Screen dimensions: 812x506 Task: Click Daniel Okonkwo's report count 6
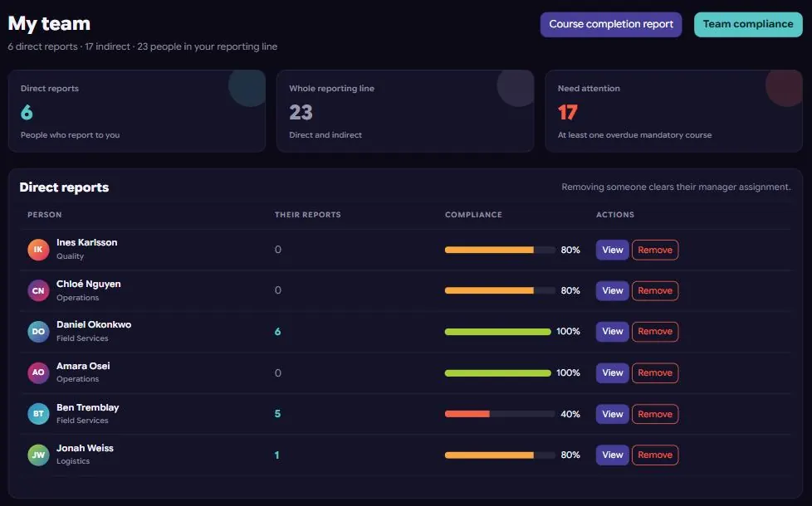tap(277, 332)
